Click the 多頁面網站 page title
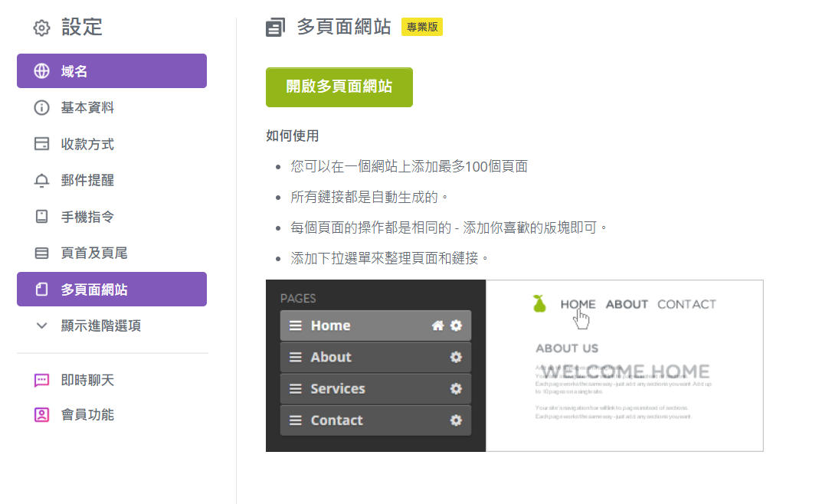The image size is (819, 504). 344,27
